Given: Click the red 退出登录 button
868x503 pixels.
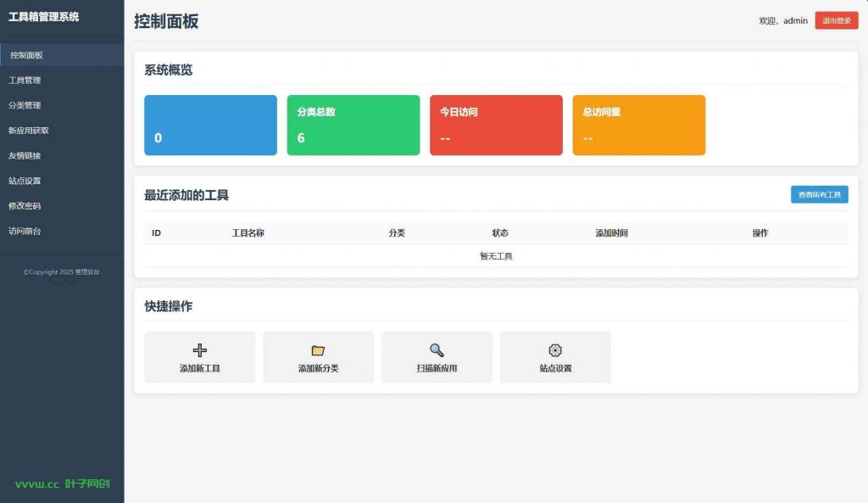Looking at the screenshot, I should [x=837, y=20].
